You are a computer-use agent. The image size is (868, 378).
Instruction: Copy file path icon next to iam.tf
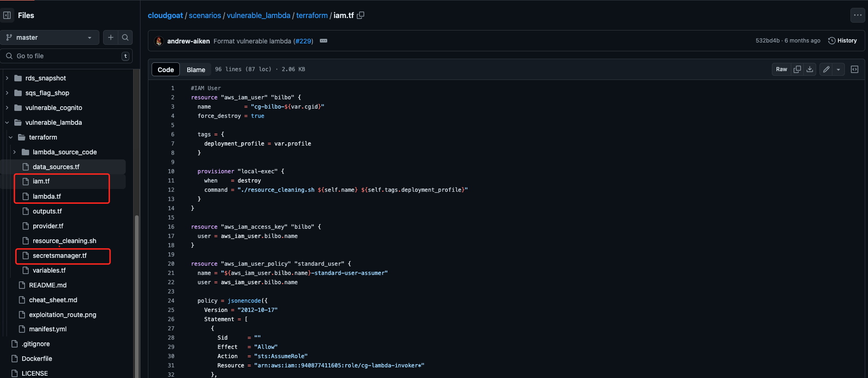(x=361, y=15)
